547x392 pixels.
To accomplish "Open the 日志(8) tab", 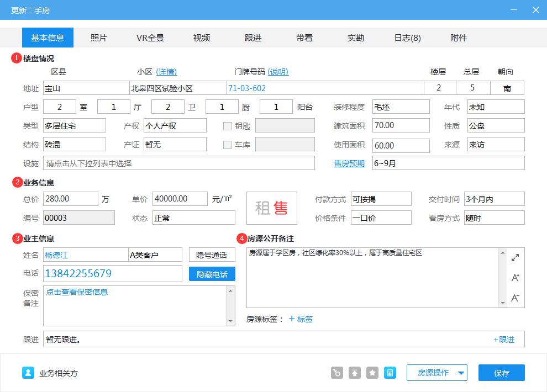I will click(407, 38).
